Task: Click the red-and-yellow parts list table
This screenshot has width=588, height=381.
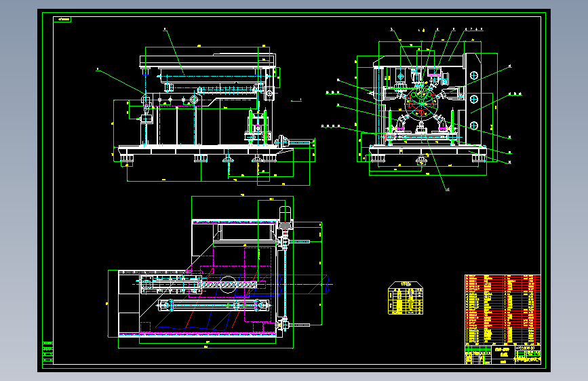Action: click(503, 309)
